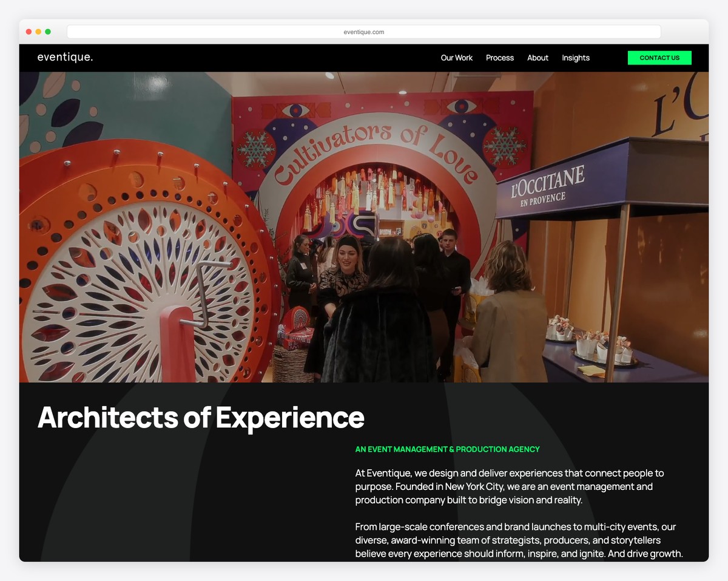Click the paragraph starting 'At Eventique'
The height and width of the screenshot is (581, 728).
[x=510, y=486]
